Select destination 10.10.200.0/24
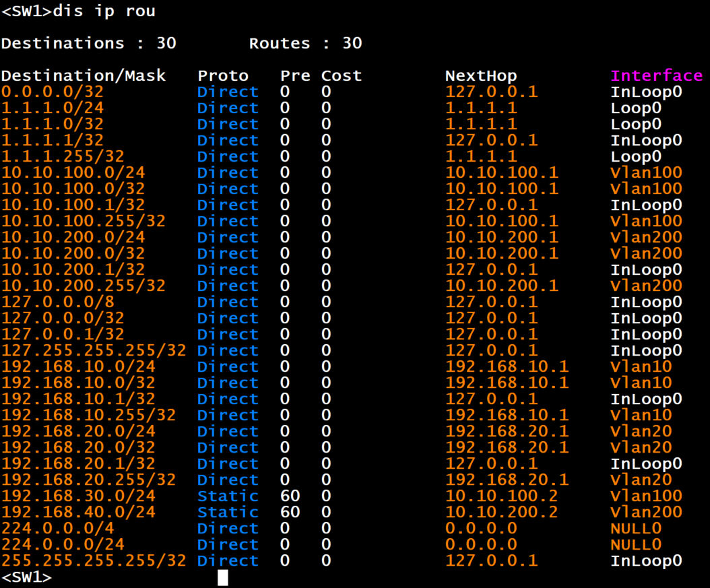 (x=73, y=238)
